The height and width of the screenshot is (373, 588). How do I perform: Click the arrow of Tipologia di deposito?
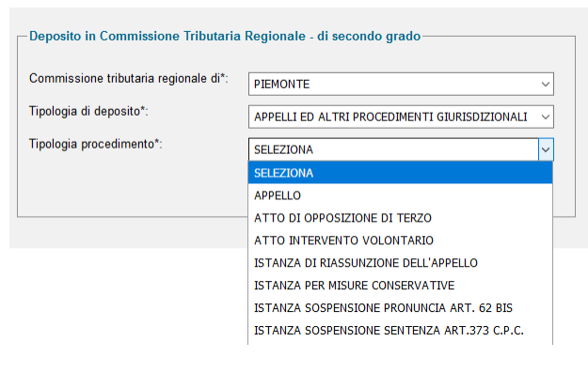click(x=546, y=117)
